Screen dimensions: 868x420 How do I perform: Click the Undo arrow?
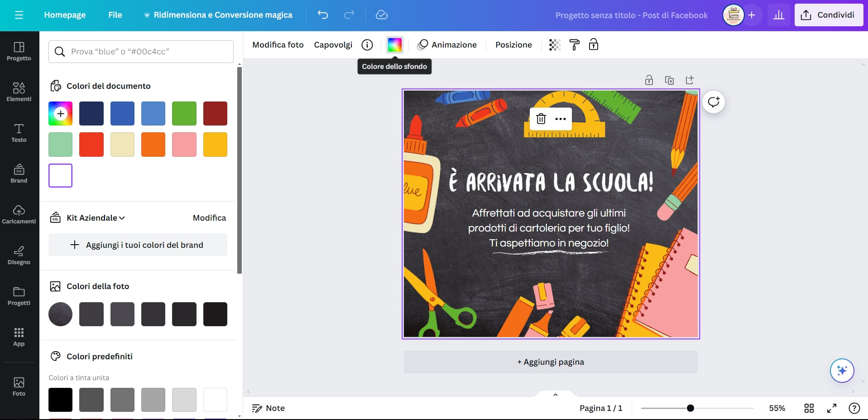pos(323,15)
